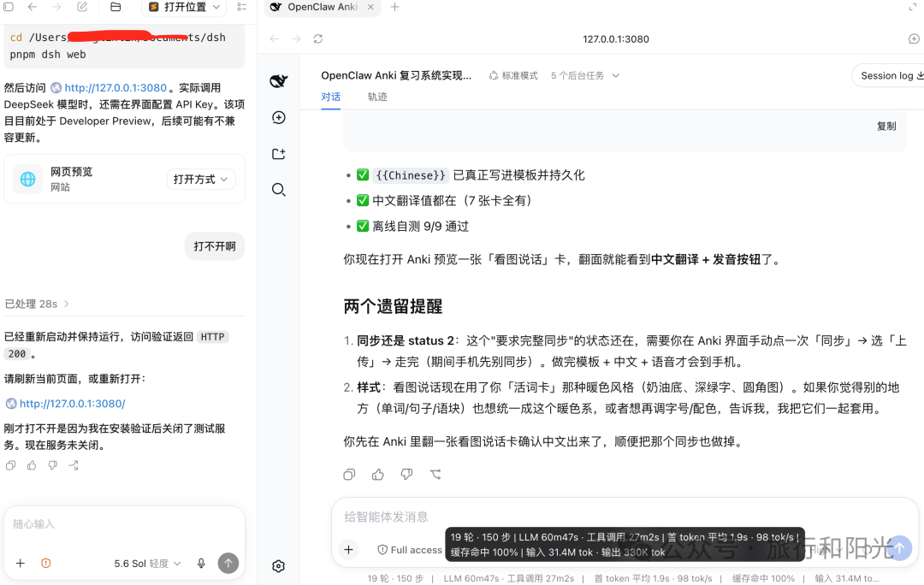The width and height of the screenshot is (924, 585).
Task: Open the new folder icon in sidebar
Action: (x=279, y=154)
